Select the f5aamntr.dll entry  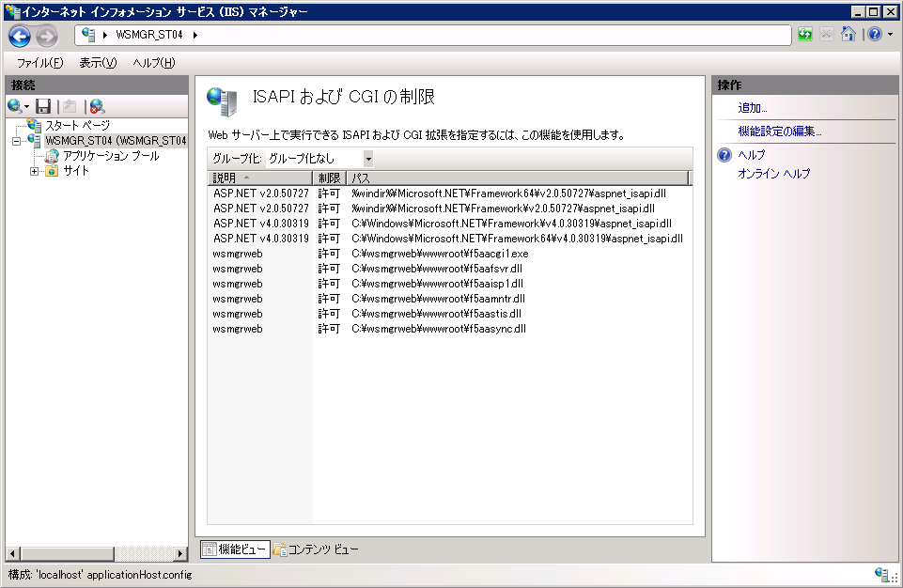click(450, 299)
